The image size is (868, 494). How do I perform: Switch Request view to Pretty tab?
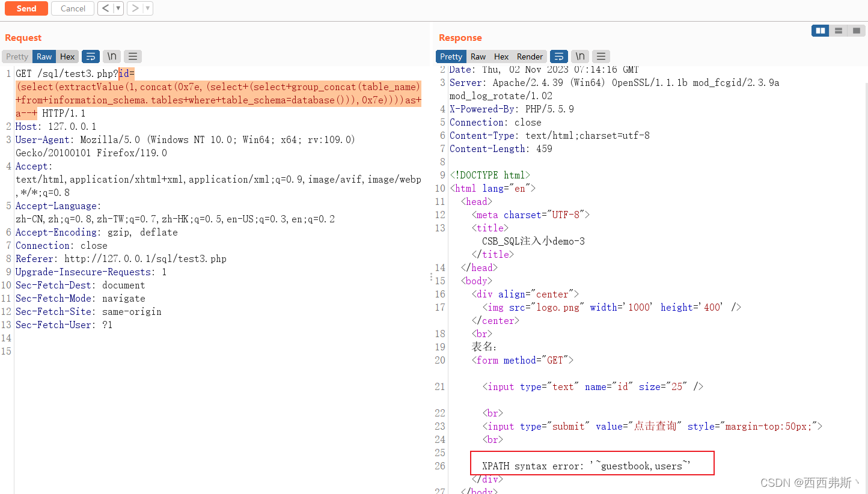click(x=17, y=56)
